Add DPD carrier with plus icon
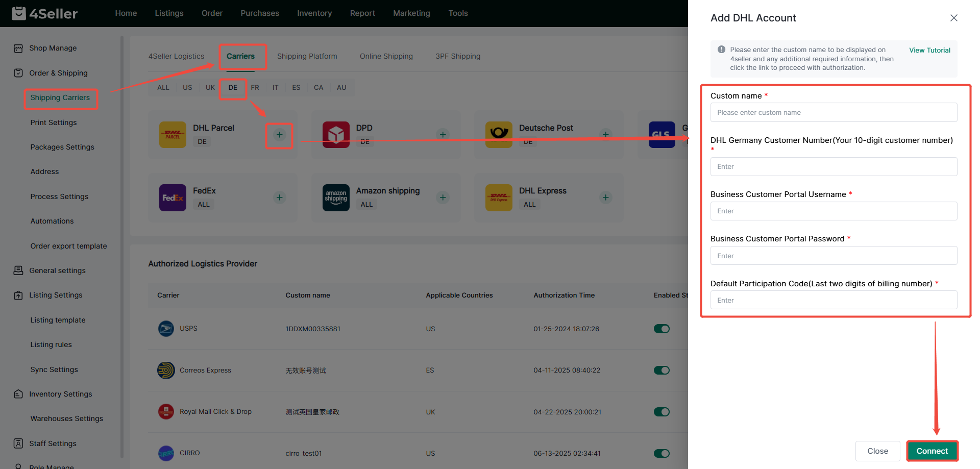The height and width of the screenshot is (469, 980). [443, 135]
